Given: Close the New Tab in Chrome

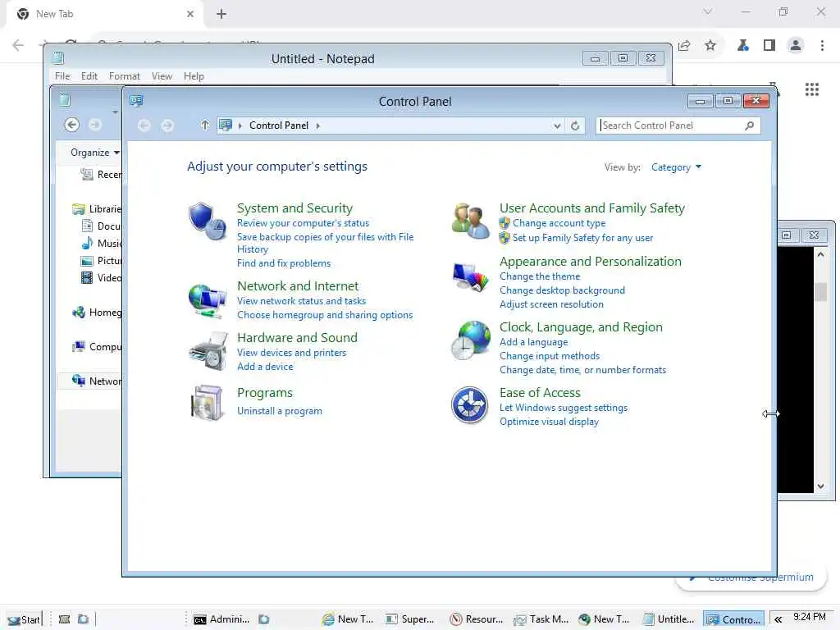Looking at the screenshot, I should tap(190, 14).
